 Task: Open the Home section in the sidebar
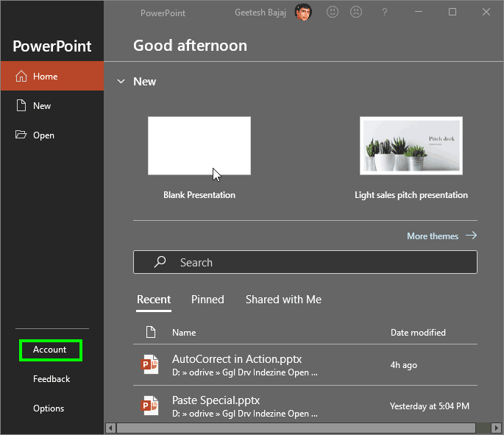tap(52, 77)
